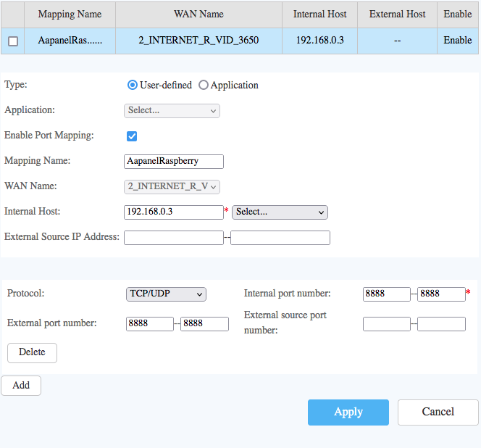
Task: Choose the Application type radio button
Action: point(204,85)
